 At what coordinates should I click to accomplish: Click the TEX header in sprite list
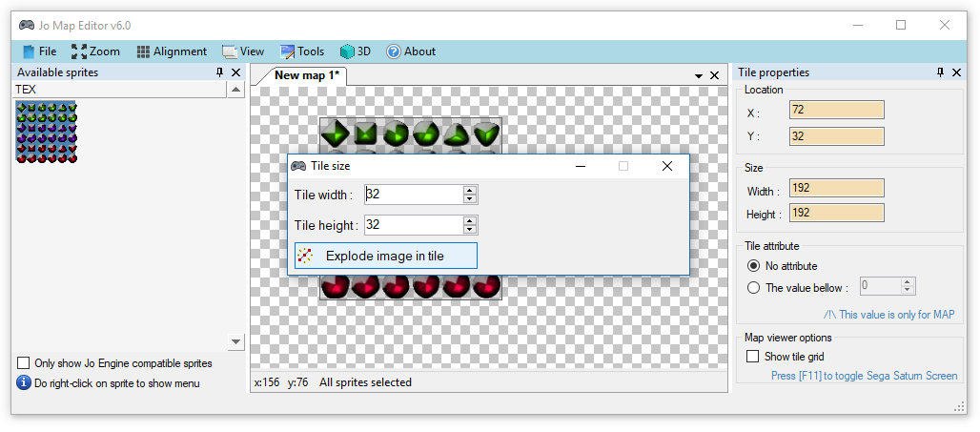pyautogui.click(x=119, y=90)
